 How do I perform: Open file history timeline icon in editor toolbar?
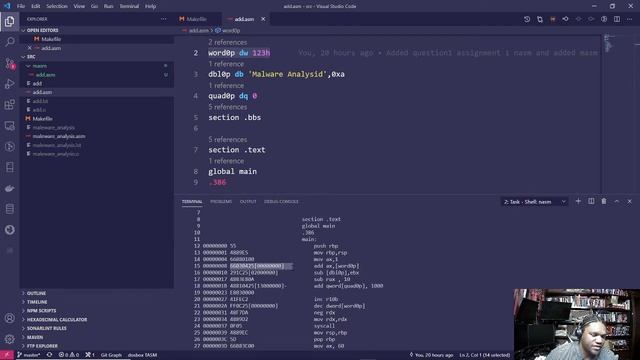[x=527, y=19]
